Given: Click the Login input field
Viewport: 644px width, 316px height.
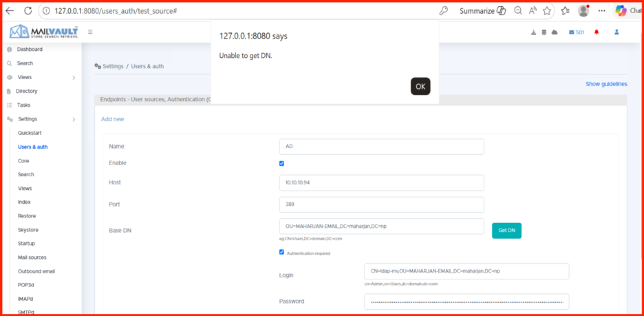Looking at the screenshot, I should point(466,271).
